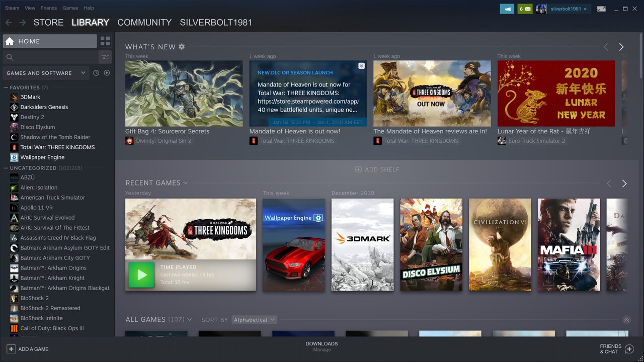Select Alien: Isolation in the library list
644x362 pixels.
tap(39, 188)
